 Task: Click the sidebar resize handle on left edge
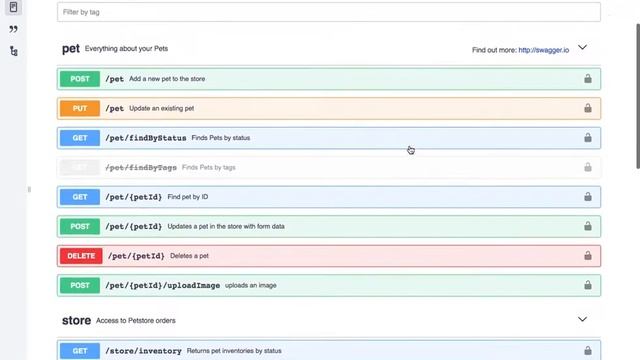(x=29, y=189)
